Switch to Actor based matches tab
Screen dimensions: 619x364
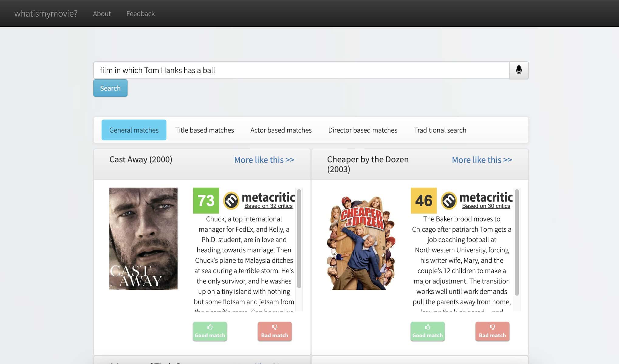pyautogui.click(x=281, y=130)
